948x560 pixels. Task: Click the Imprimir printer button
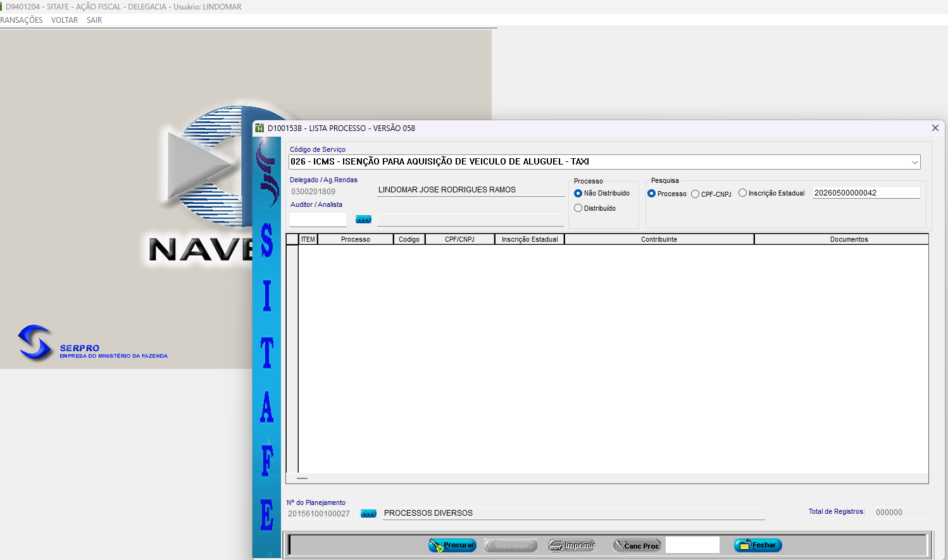(x=572, y=545)
